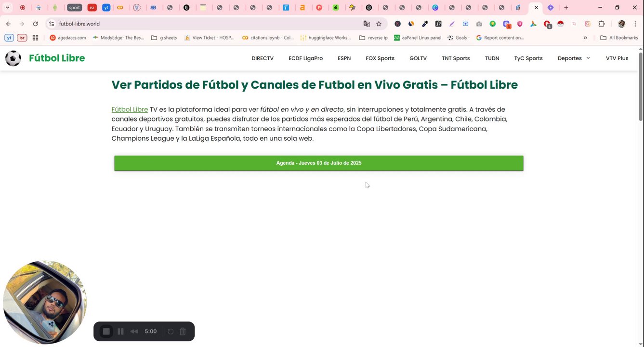
Task: Open the isr bookmark group in bookmarks bar
Action: click(x=22, y=38)
